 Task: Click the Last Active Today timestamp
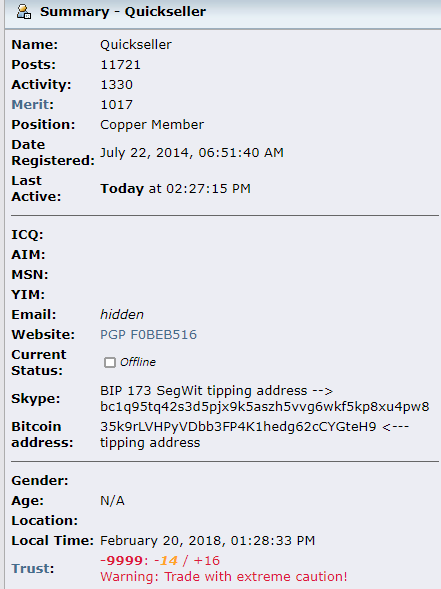(175, 189)
